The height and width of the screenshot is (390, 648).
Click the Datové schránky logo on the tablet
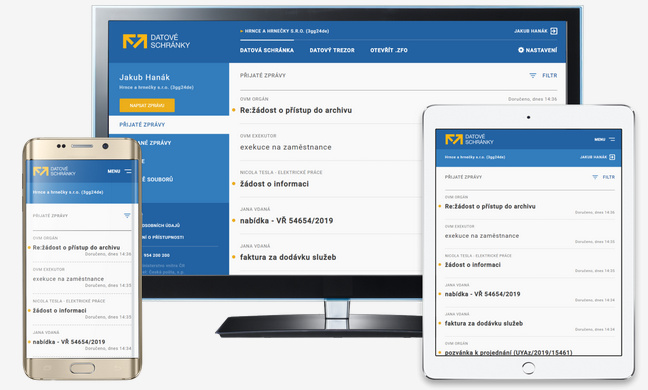469,139
